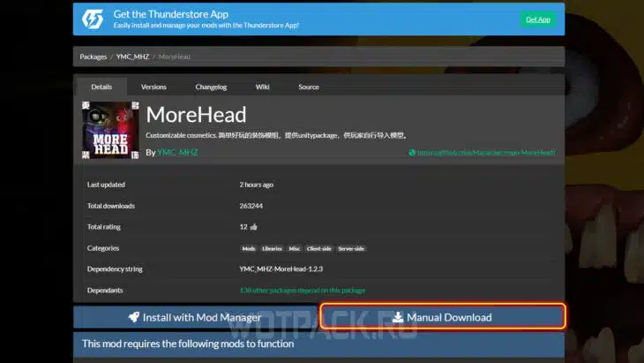
Task: Click the '2 hours ago' value
Action: pos(257,185)
